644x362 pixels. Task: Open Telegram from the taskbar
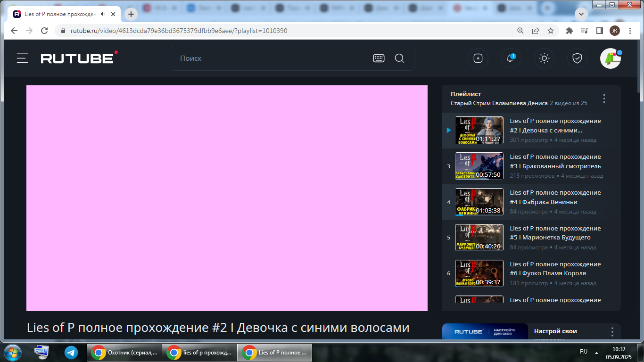[71, 352]
